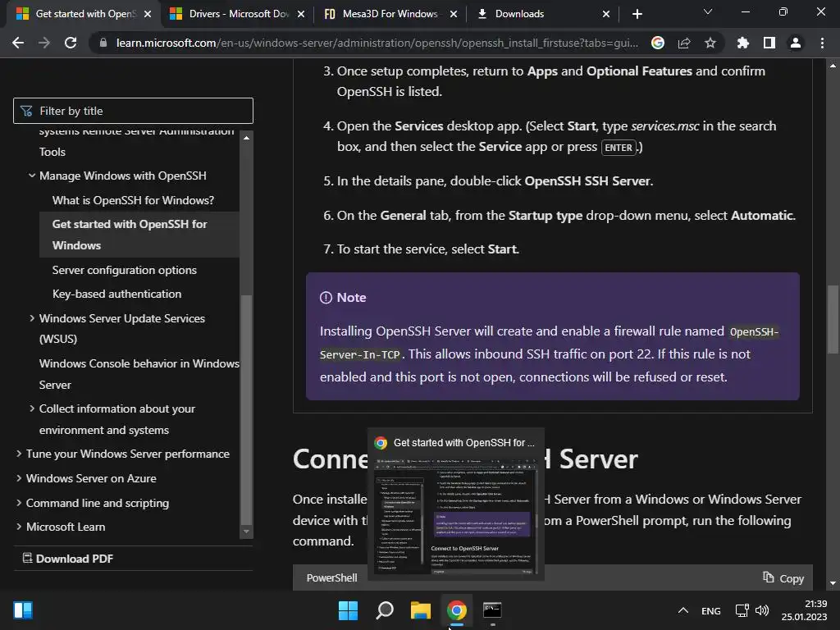840x630 pixels.
Task: Click the Tools item in sidebar
Action: click(52, 152)
